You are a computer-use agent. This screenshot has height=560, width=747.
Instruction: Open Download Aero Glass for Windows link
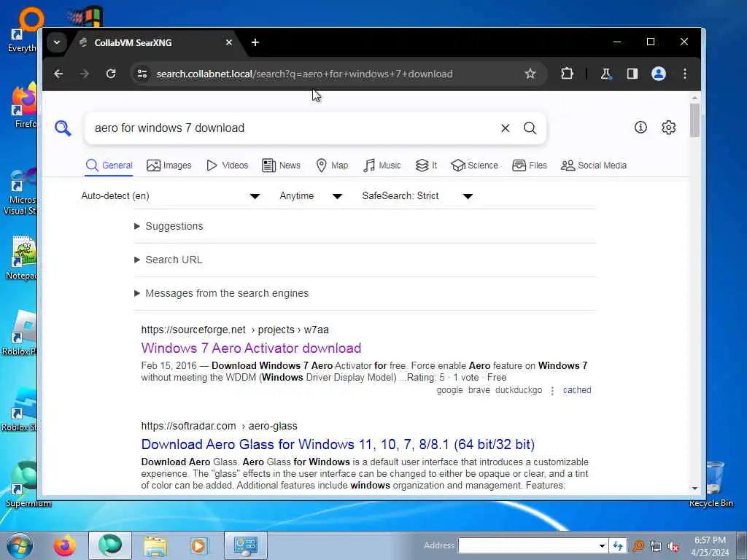(338, 444)
